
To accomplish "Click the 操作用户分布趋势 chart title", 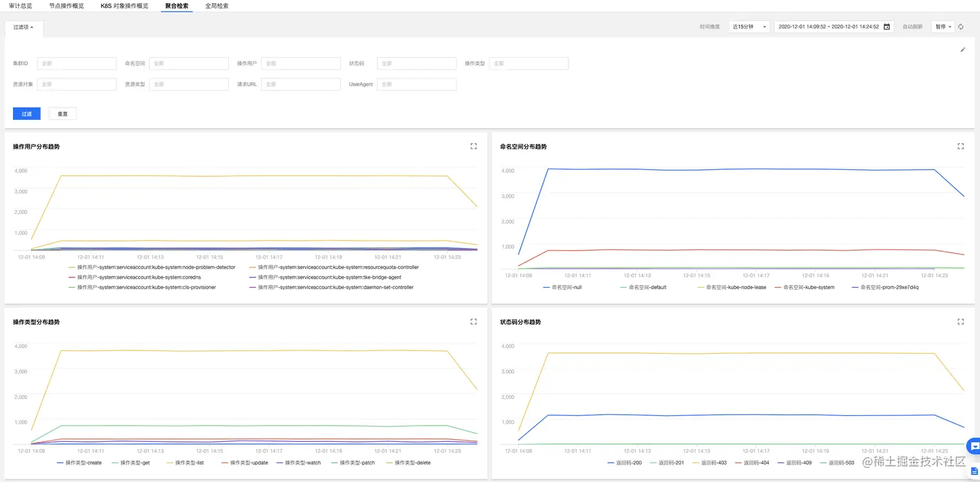I will 36,146.
